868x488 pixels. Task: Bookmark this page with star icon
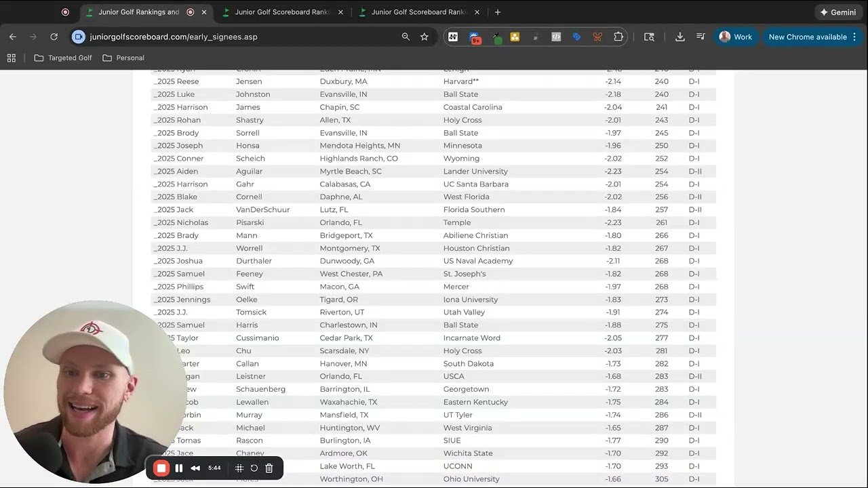point(425,37)
